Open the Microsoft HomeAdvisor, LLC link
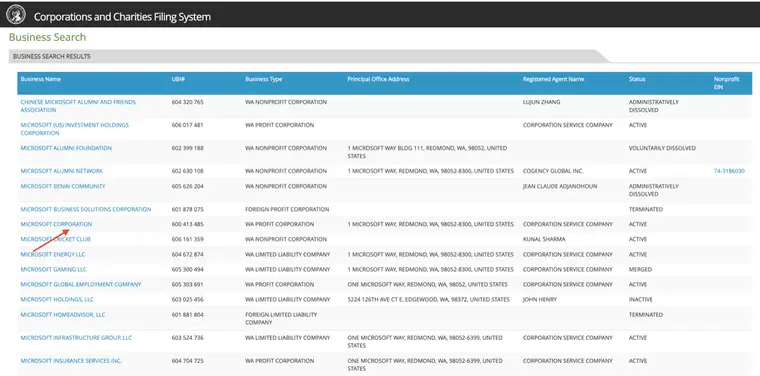This screenshot has height=376, width=760. click(x=63, y=314)
